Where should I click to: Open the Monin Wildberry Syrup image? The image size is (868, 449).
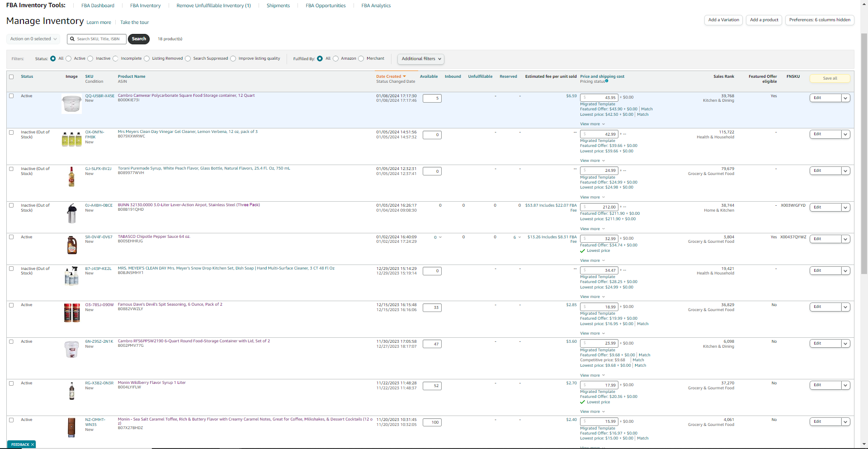(72, 391)
